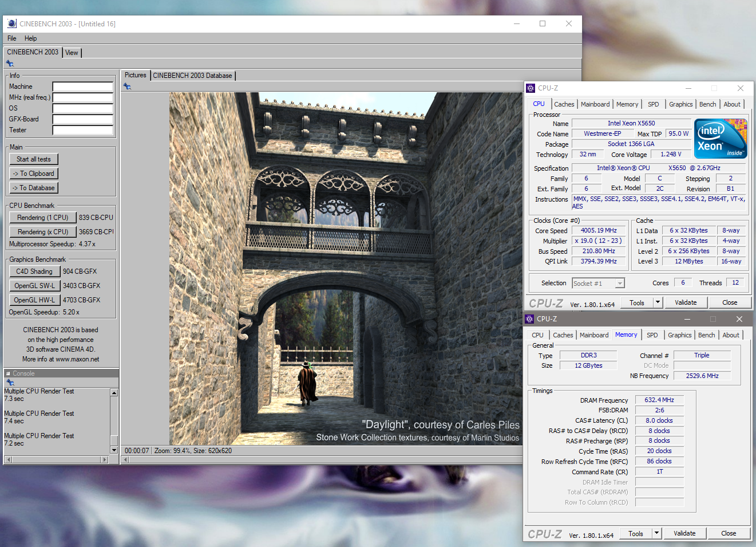Switch to the View tab in CINEBENCH
The height and width of the screenshot is (547, 756).
pyautogui.click(x=72, y=53)
